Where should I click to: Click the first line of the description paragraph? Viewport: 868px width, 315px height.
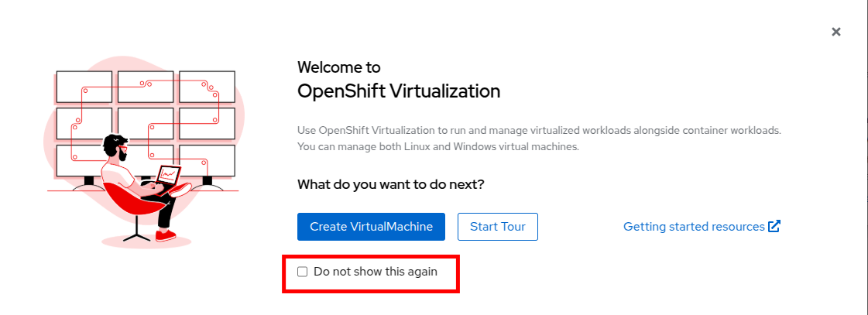539,130
